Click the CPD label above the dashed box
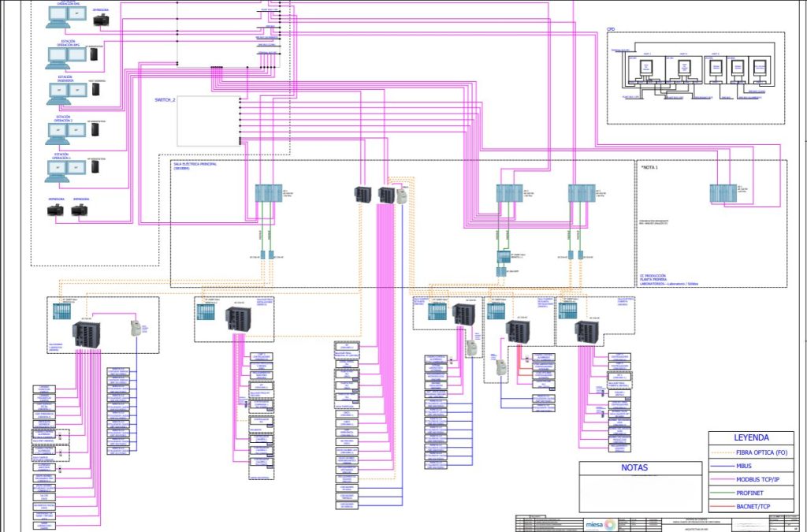The width and height of the screenshot is (807, 532). coord(611,29)
